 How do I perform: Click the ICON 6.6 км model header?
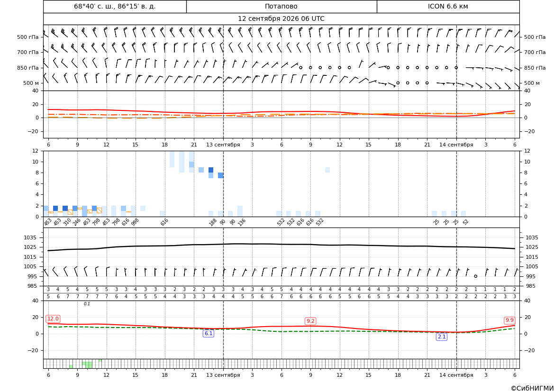pyautogui.click(x=448, y=6)
